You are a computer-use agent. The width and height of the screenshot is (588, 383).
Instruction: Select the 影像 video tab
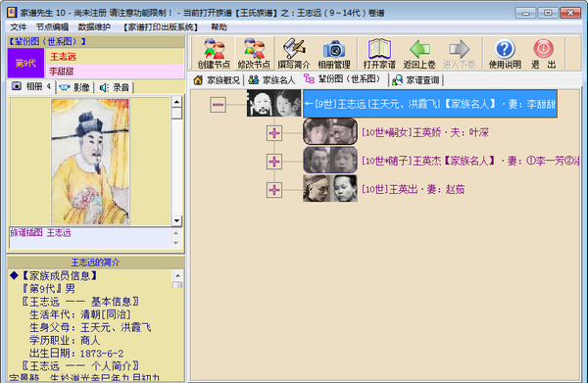tap(75, 87)
